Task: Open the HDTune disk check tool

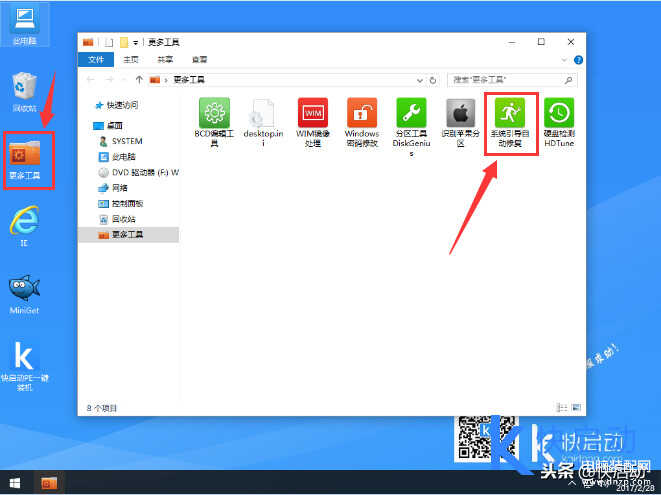Action: pos(559,122)
